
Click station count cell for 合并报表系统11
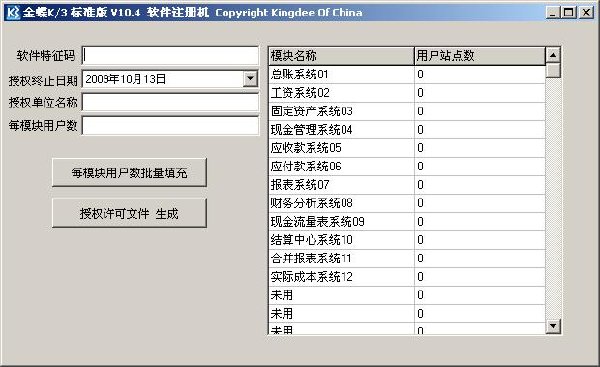pyautogui.click(x=480, y=258)
